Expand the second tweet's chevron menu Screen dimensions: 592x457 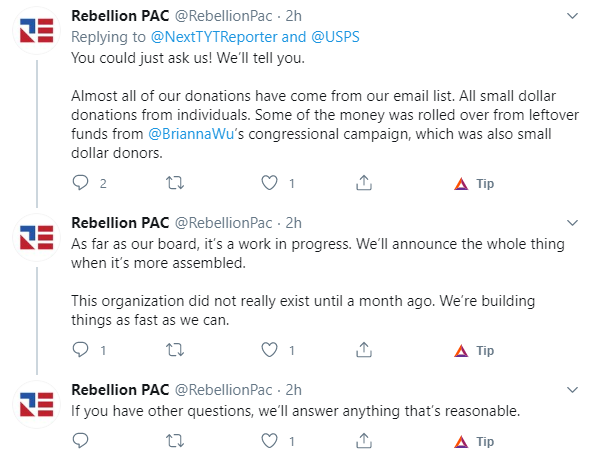[572, 223]
